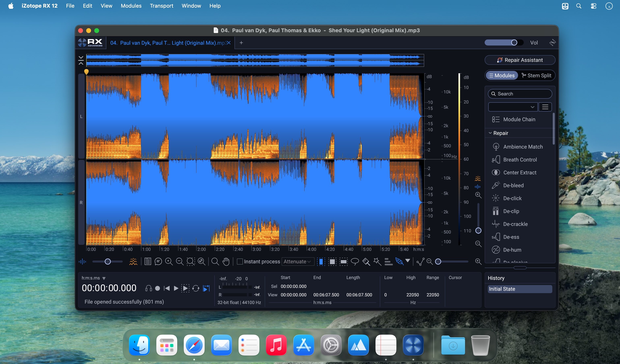Play the selection only
This screenshot has width=620, height=364.
click(185, 288)
